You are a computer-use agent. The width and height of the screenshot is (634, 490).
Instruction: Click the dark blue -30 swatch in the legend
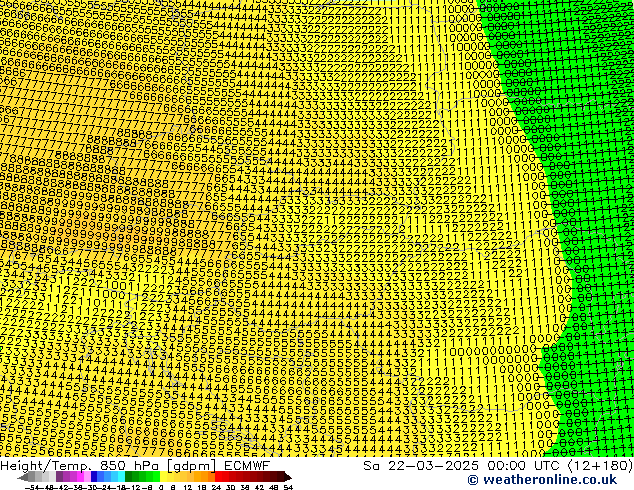point(94,477)
